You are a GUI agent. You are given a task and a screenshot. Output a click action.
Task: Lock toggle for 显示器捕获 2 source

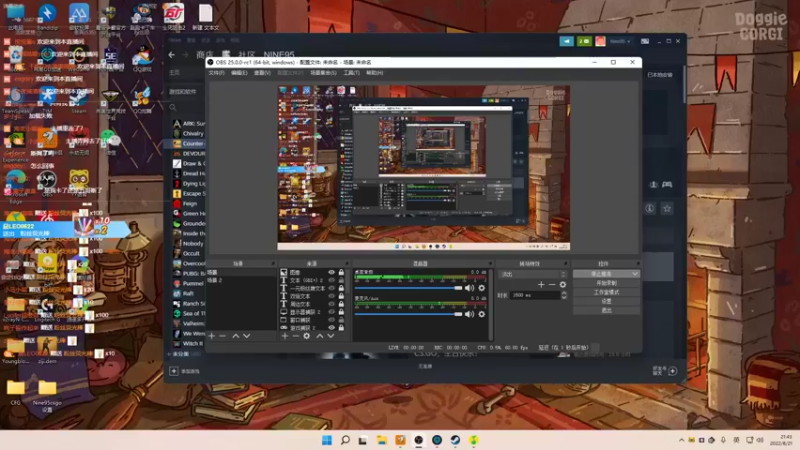(x=341, y=312)
